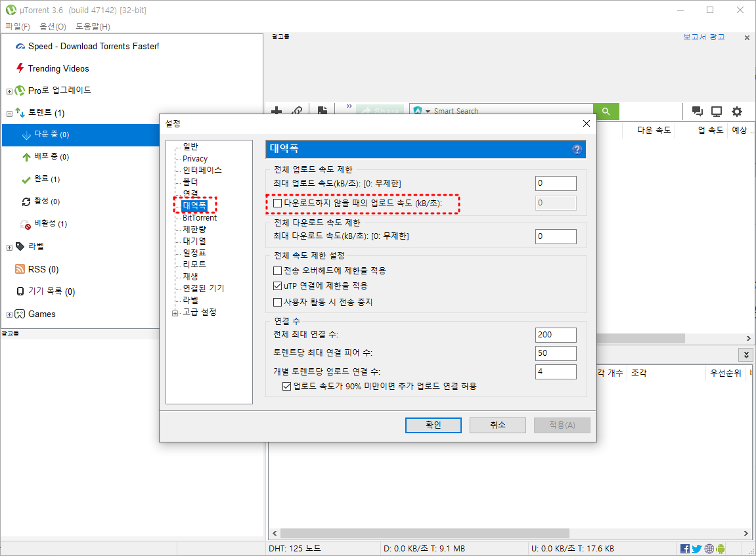The image size is (756, 556).
Task: Click the bottom pane horizontal scrollbar
Action: click(424, 534)
